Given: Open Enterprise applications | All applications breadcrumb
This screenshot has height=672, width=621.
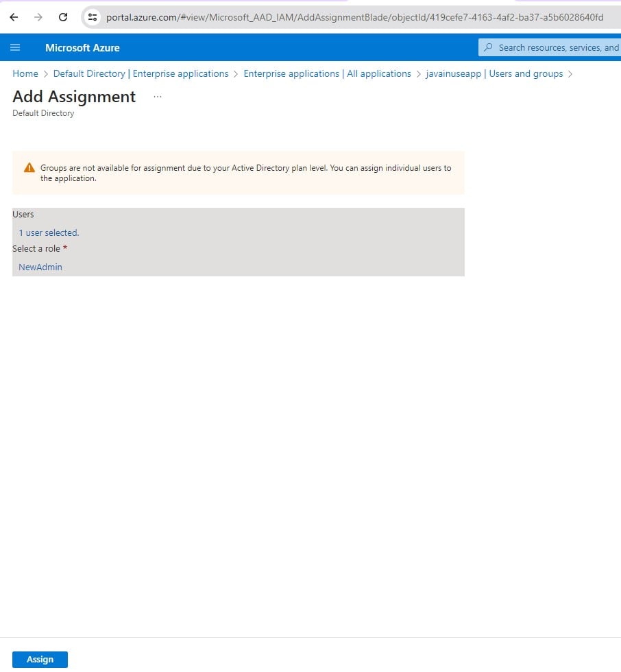Looking at the screenshot, I should pos(327,74).
